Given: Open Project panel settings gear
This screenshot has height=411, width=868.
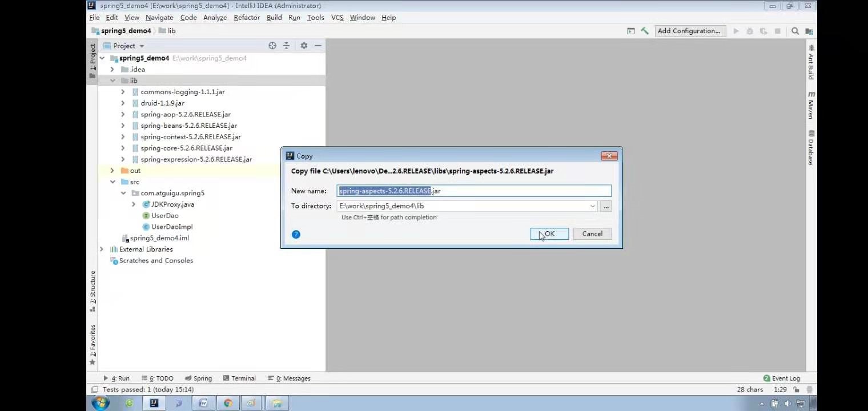Looking at the screenshot, I should pyautogui.click(x=304, y=46).
